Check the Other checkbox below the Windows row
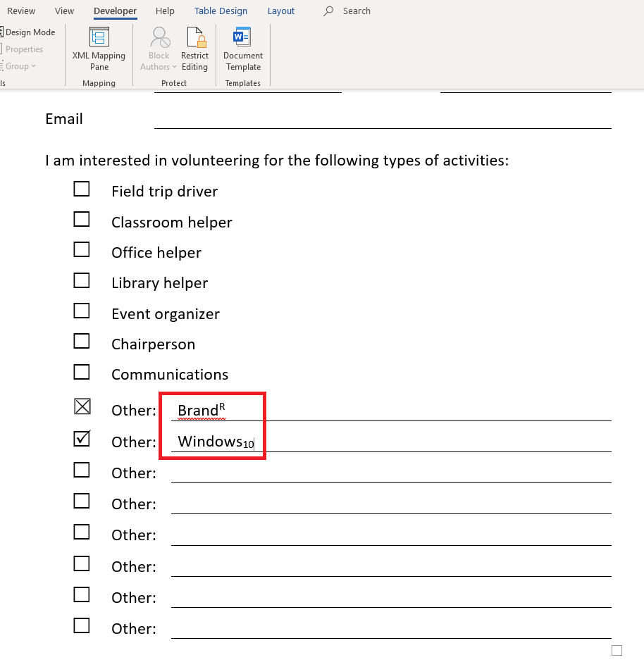This screenshot has width=644, height=667. coord(81,470)
